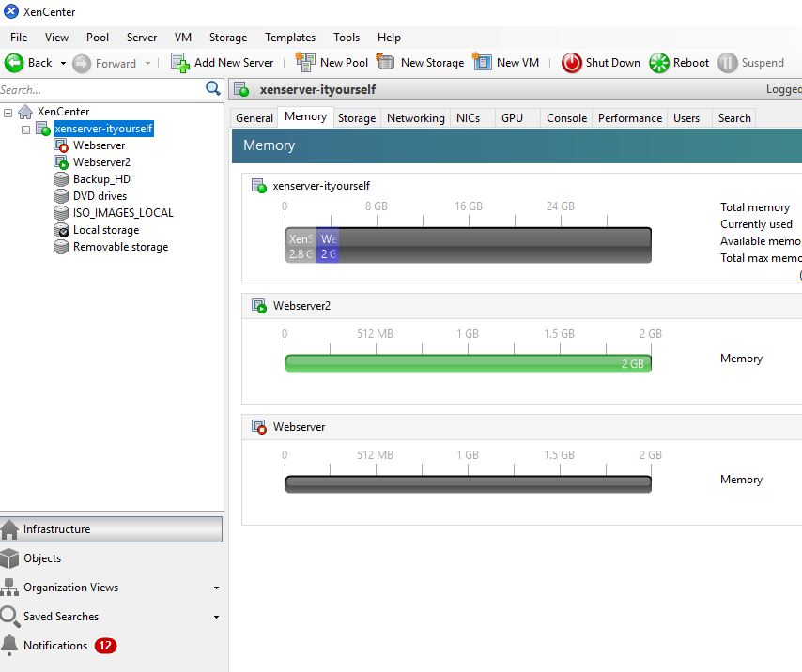Select Removable storage in the tree

click(120, 247)
